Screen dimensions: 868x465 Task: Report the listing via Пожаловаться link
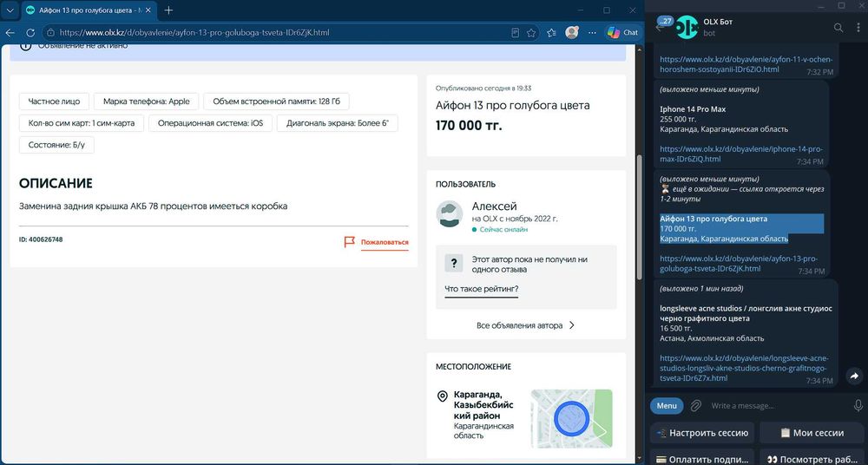coord(385,242)
